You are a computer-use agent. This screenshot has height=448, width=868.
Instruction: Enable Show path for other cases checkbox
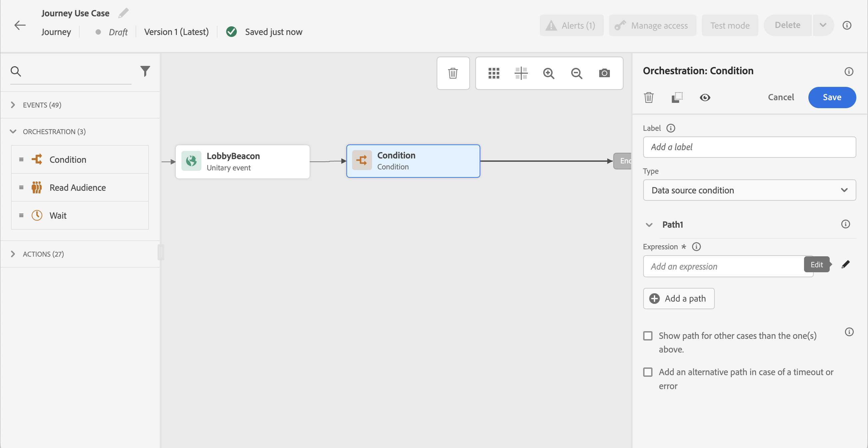[648, 336]
